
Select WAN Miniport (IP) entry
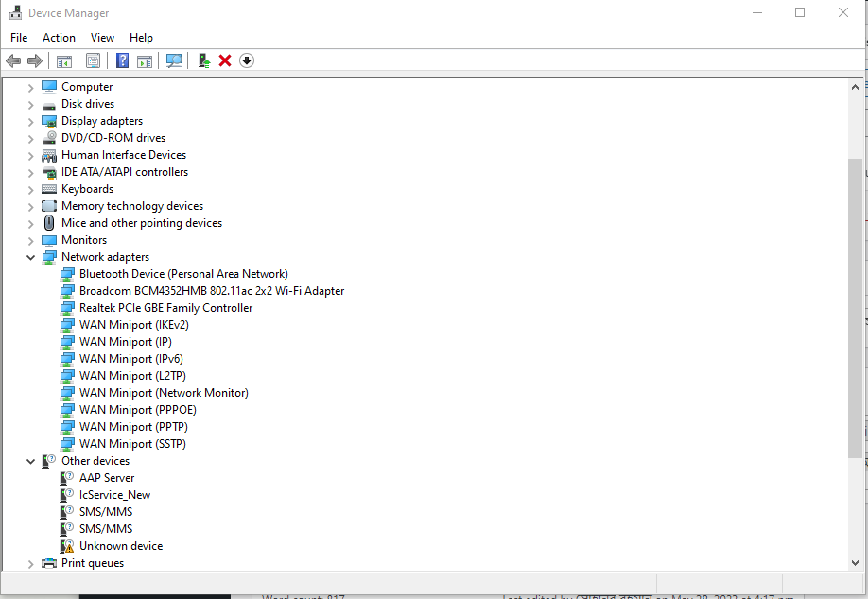tap(126, 342)
